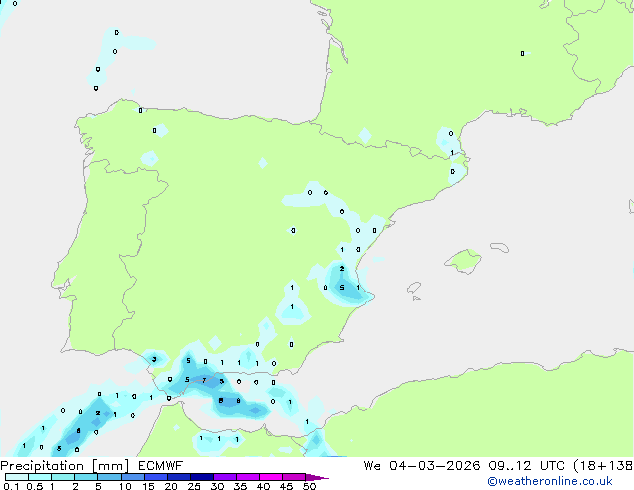
Task: Select the 5–10 mm legend color box
Action: pos(109,477)
